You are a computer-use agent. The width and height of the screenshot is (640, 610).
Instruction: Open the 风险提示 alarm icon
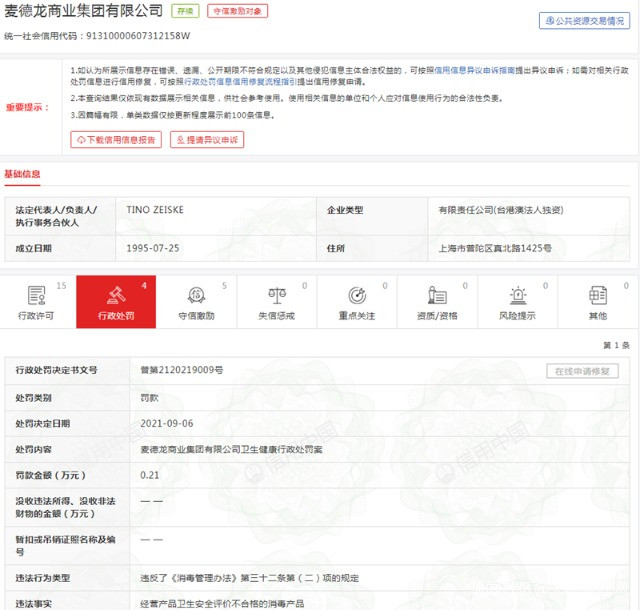(517, 296)
